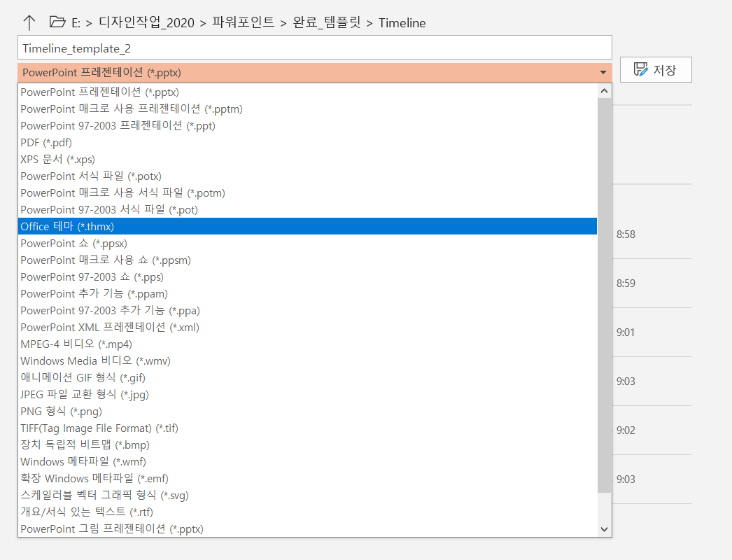Click the scroll up arrow in the list
This screenshot has width=732, height=560.
(604, 91)
